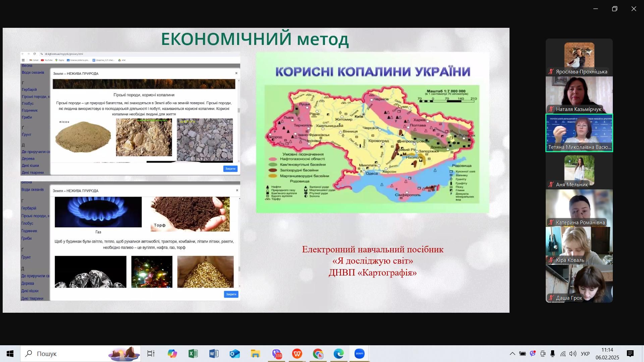Click Закрити button below the diamonds photo
644x362 pixels.
(231, 294)
